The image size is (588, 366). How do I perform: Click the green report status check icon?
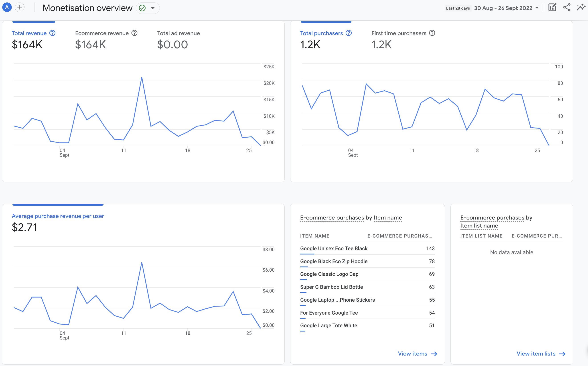pyautogui.click(x=142, y=8)
